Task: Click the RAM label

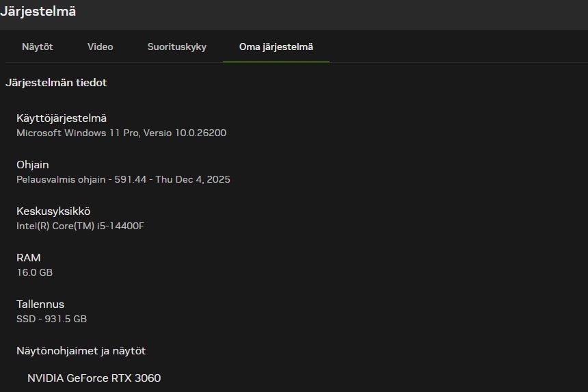Action: [x=29, y=258]
